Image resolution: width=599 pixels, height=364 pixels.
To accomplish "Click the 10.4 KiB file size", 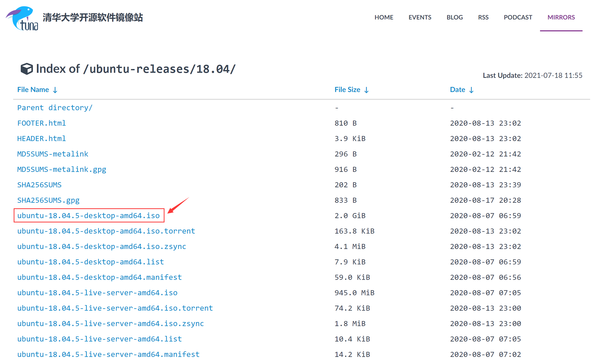I will tap(352, 339).
